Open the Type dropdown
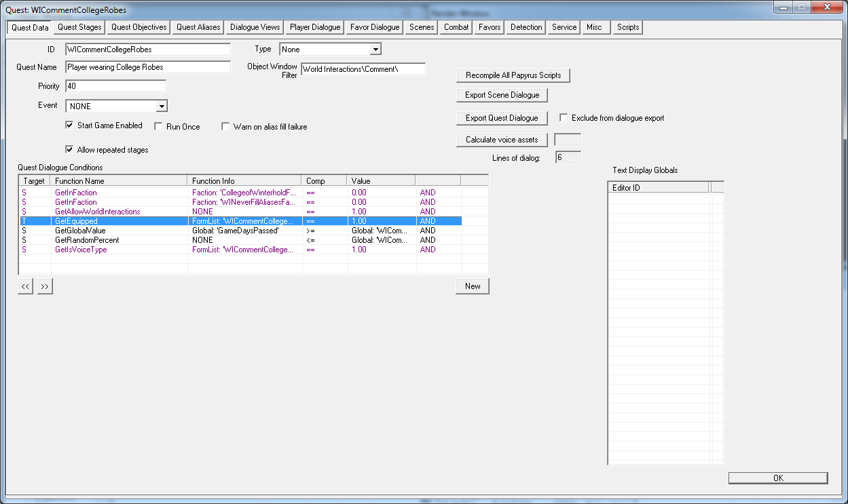848x504 pixels. (375, 50)
